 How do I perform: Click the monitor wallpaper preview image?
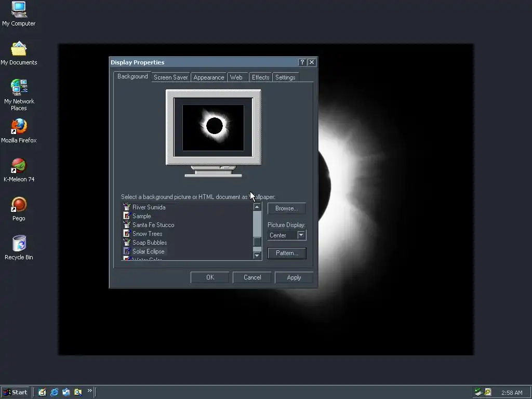(214, 128)
